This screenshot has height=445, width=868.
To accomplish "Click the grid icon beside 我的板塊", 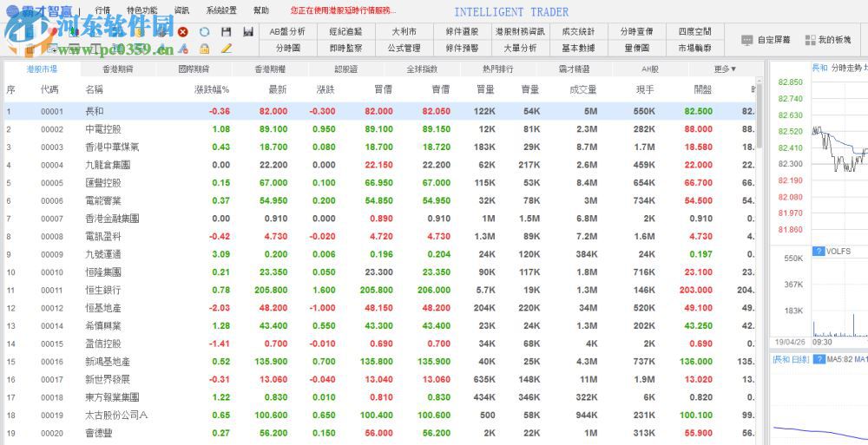I will coord(811,40).
